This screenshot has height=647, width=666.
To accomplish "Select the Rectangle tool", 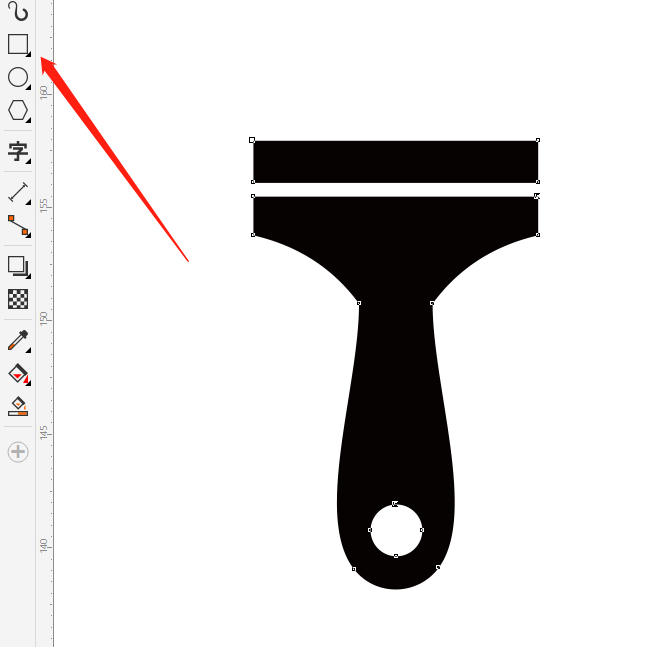I will click(18, 44).
